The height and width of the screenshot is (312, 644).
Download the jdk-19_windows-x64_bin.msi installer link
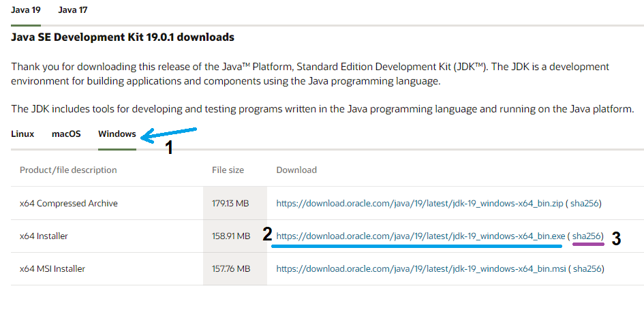coord(421,269)
